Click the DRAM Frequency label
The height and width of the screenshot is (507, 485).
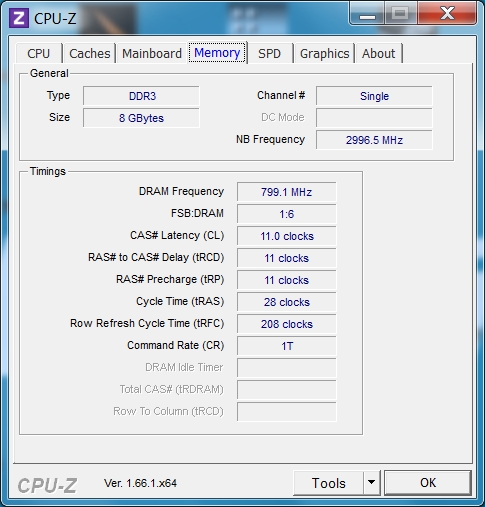(x=181, y=191)
